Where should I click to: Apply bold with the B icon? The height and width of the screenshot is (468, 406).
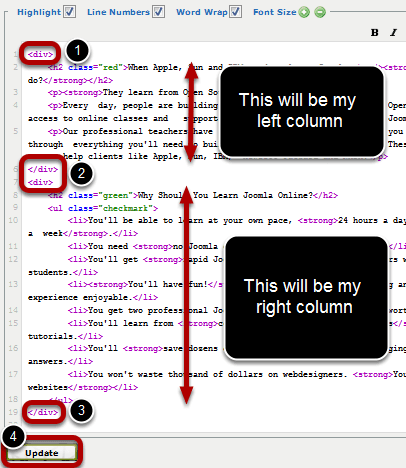375,33
